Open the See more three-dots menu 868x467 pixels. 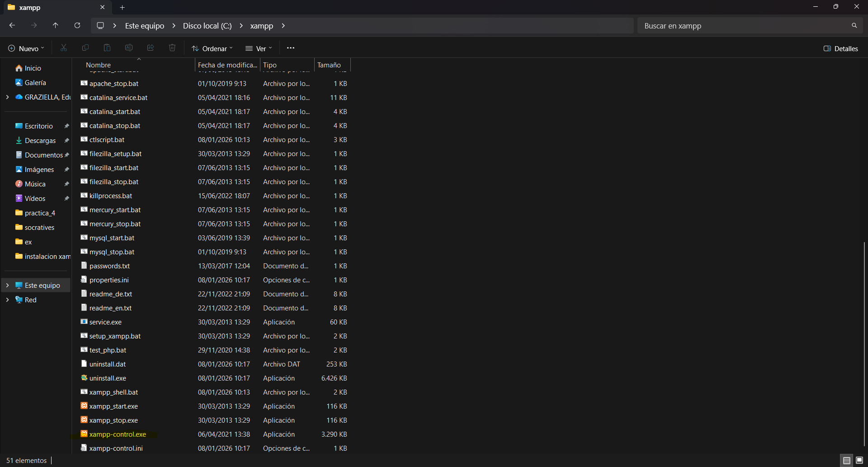click(291, 48)
